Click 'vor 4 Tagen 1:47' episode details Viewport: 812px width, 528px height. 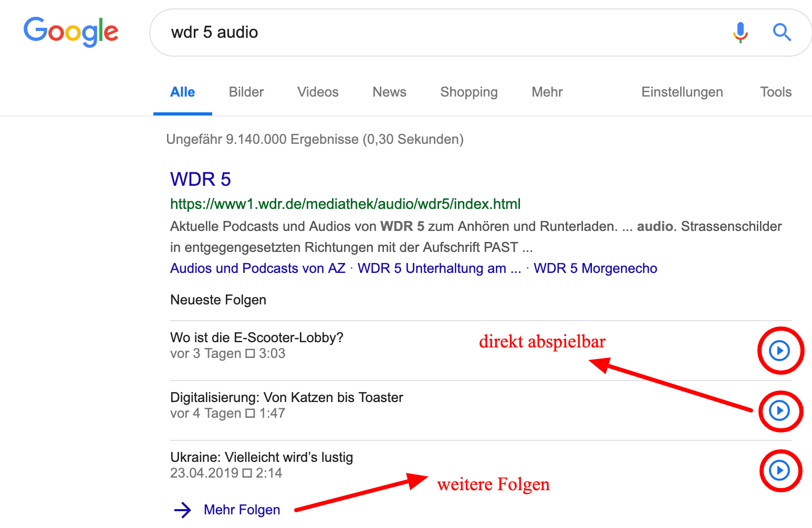click(228, 414)
